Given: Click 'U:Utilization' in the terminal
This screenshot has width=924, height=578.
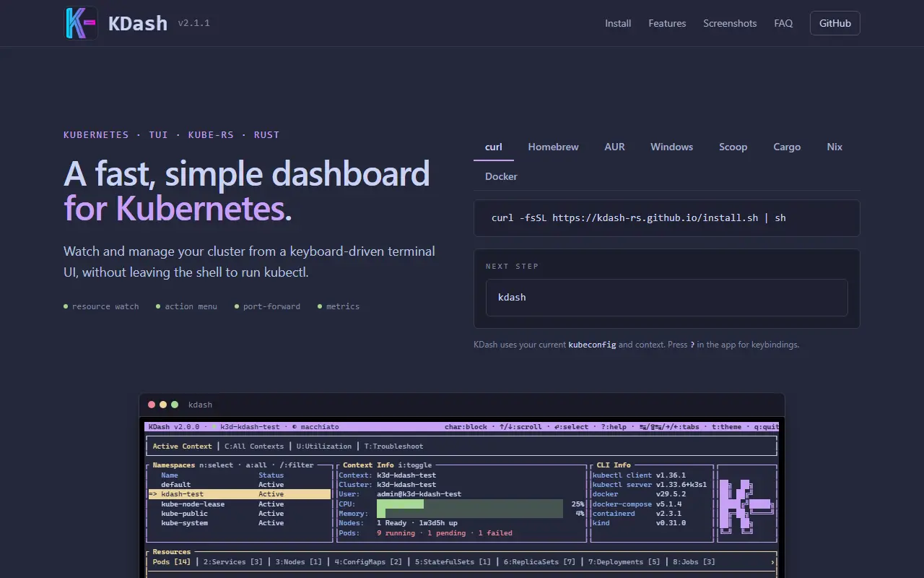Looking at the screenshot, I should pos(324,447).
